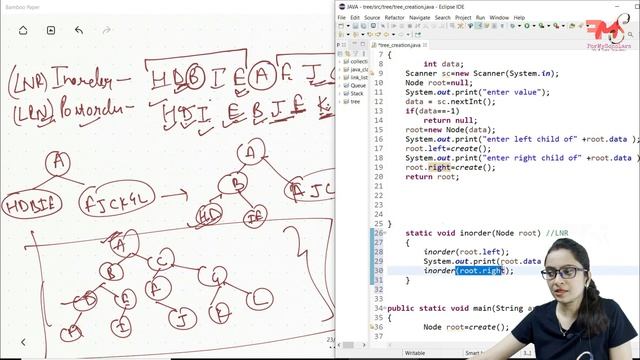Open the Run menu
This screenshot has width=640, height=360.
click(480, 18)
